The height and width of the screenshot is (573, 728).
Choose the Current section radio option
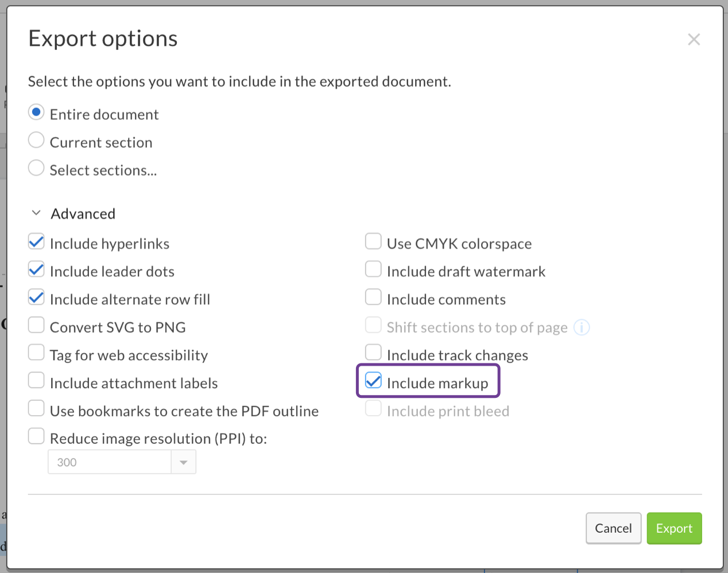tap(36, 141)
